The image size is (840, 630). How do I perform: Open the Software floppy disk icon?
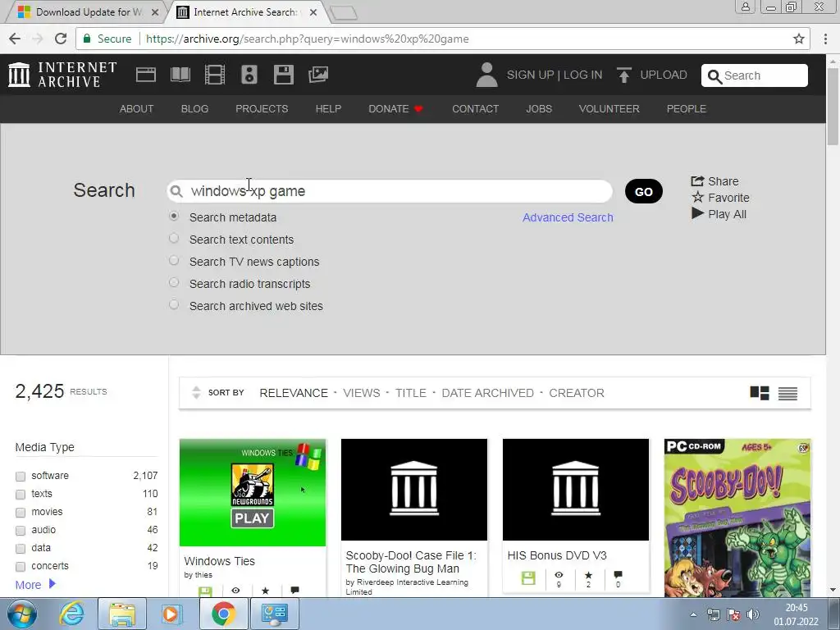tap(283, 75)
